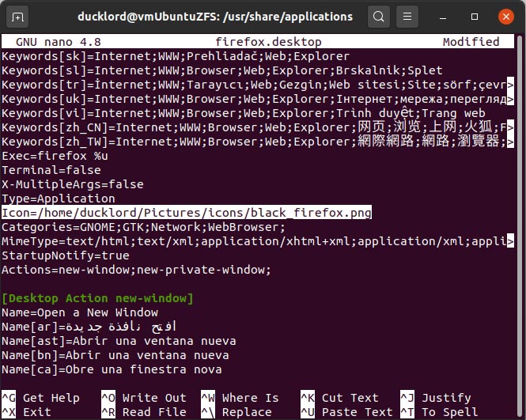526x420 pixels.
Task: Click the Actions=new-window line
Action: pyautogui.click(x=136, y=270)
